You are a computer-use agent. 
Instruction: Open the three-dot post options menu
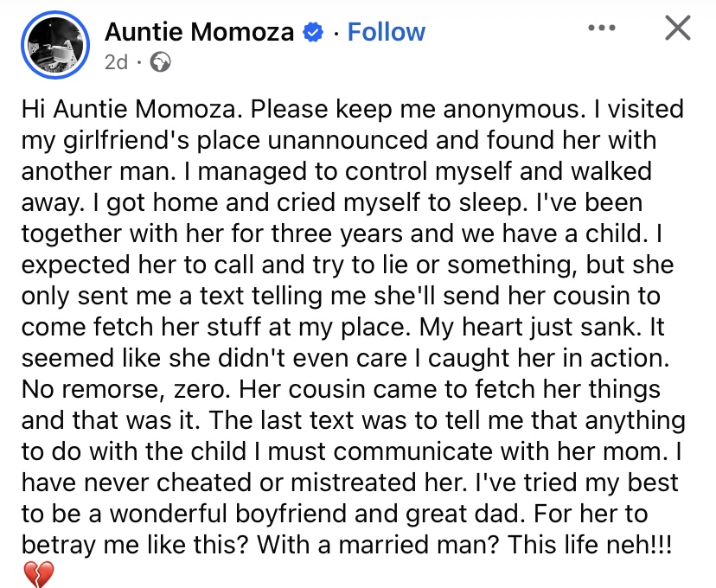point(601,28)
